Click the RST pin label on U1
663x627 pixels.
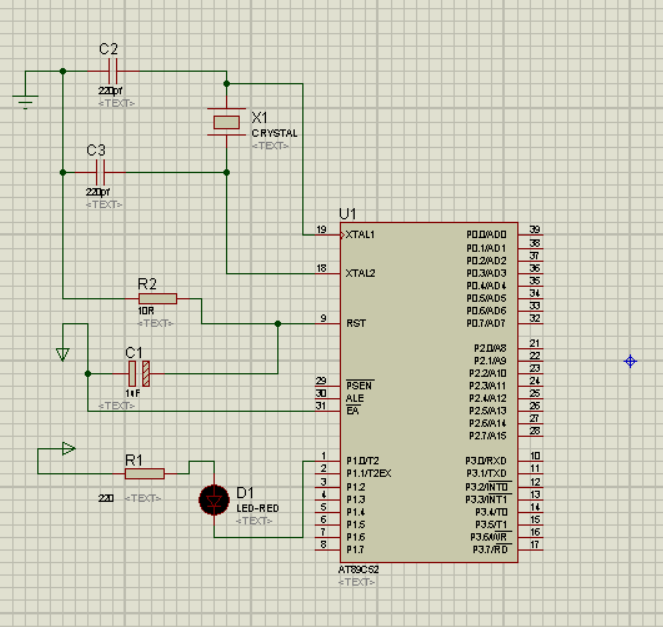(x=355, y=323)
